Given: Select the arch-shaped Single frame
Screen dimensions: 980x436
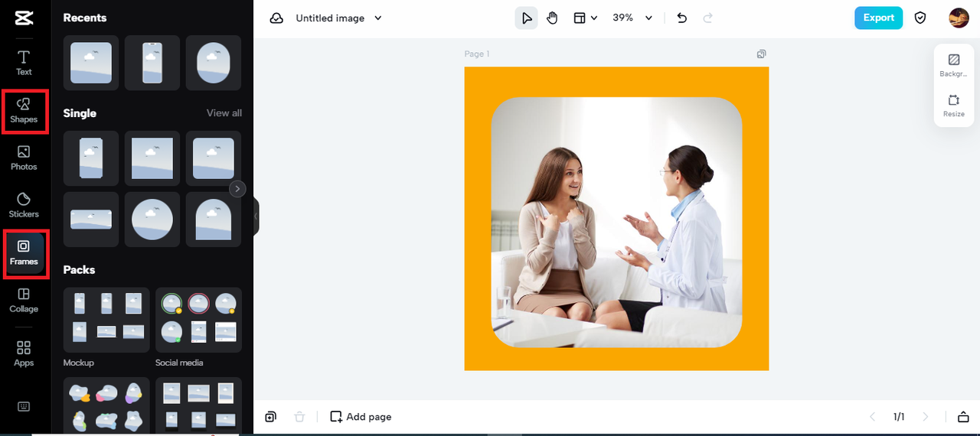Looking at the screenshot, I should click(214, 220).
